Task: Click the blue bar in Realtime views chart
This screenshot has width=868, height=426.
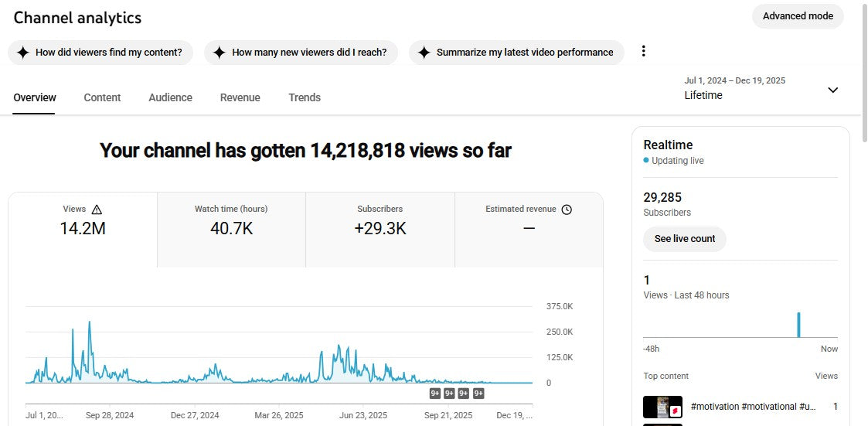Action: click(798, 325)
